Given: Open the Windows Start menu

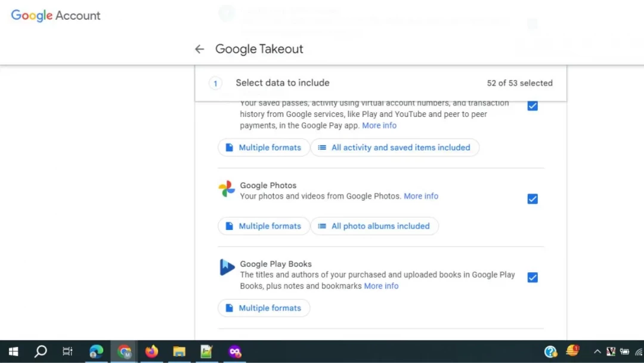Looking at the screenshot, I should coord(13,351).
